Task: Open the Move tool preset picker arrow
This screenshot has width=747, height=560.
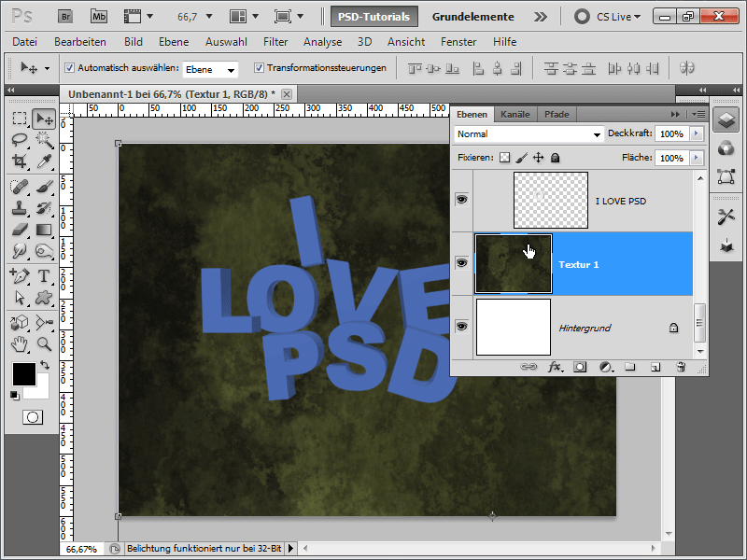Action: tap(47, 68)
